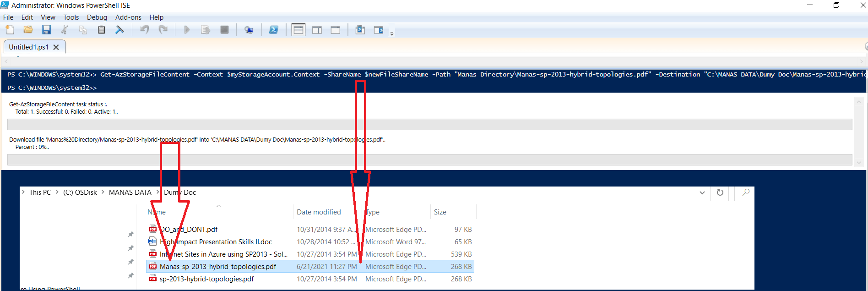This screenshot has width=868, height=291.
Task: Run the script with the green play icon
Action: (x=187, y=30)
